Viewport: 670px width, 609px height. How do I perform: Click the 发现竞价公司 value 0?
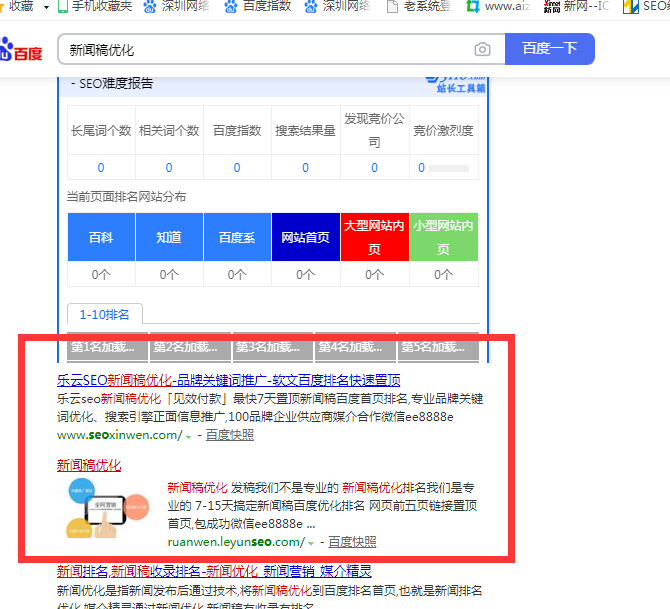374,168
